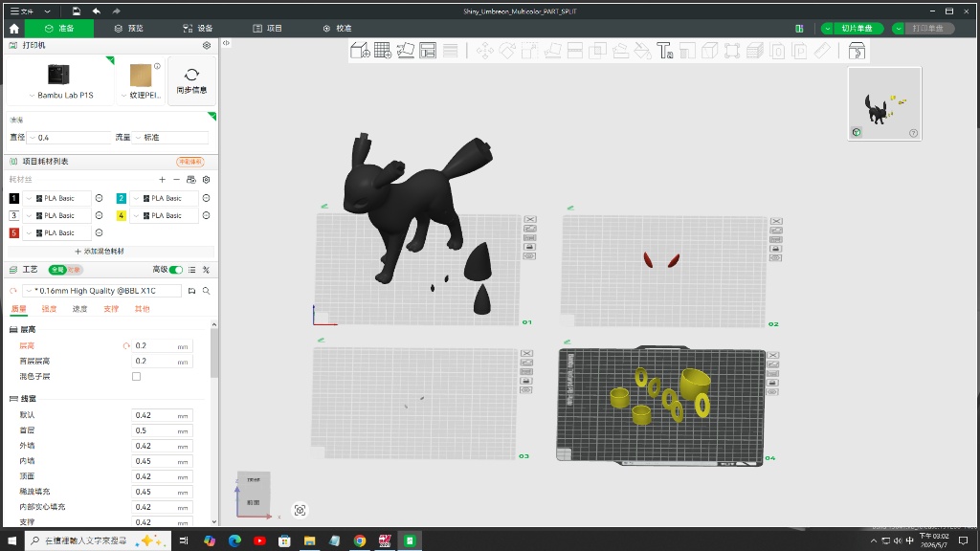Switch to the 预览 preview tab

tap(129, 29)
